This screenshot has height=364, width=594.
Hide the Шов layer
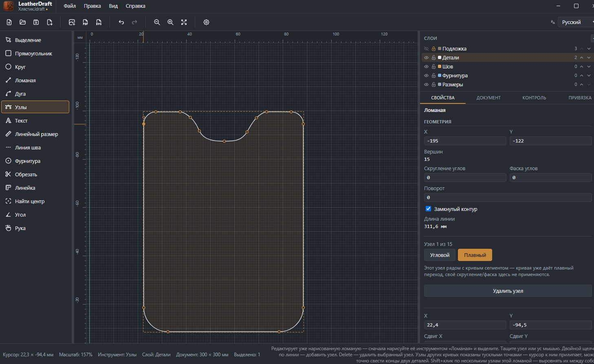427,67
